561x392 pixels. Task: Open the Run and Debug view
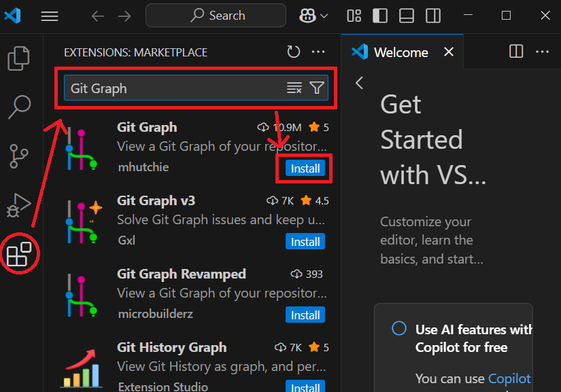18,205
